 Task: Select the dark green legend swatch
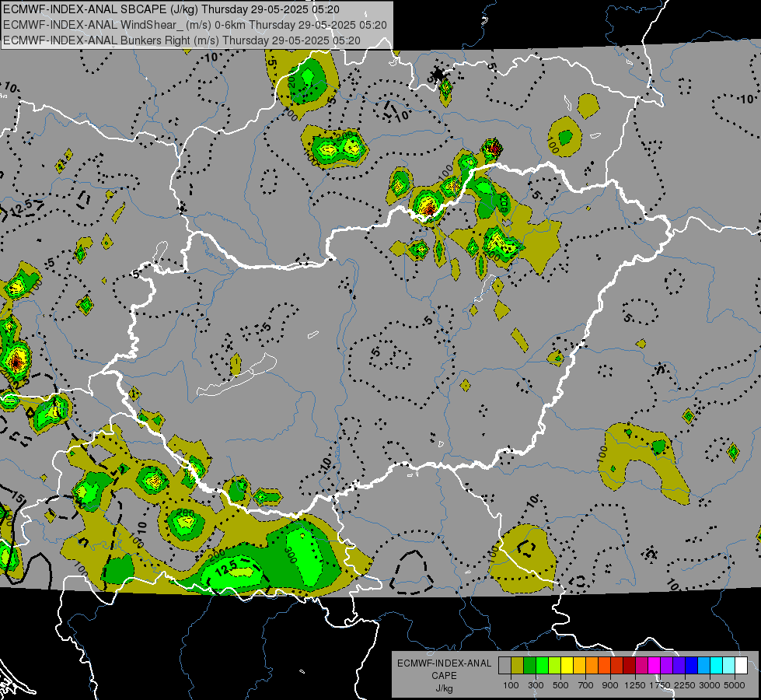tap(529, 666)
